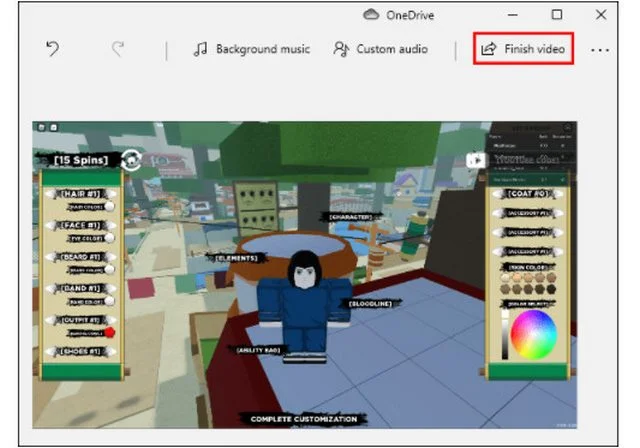Click the hair color white circle
This screenshot has height=448, width=640.
coord(109,206)
